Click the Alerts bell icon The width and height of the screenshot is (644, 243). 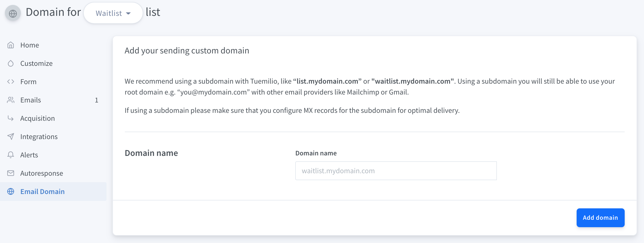pyautogui.click(x=10, y=155)
